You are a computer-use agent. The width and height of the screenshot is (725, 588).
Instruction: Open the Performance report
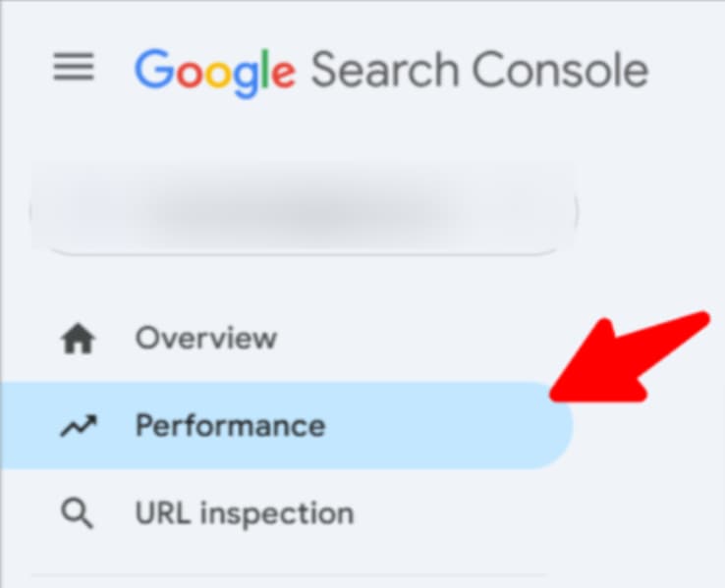coord(230,426)
